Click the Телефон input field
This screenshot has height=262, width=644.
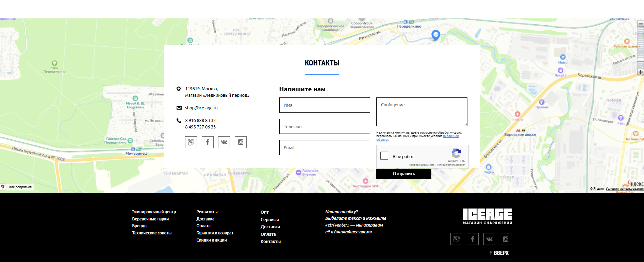click(x=325, y=126)
